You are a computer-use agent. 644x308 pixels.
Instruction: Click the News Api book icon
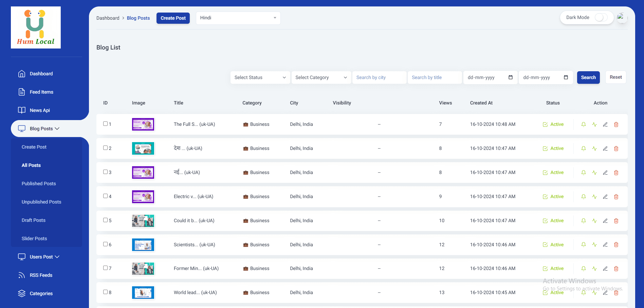pos(22,110)
